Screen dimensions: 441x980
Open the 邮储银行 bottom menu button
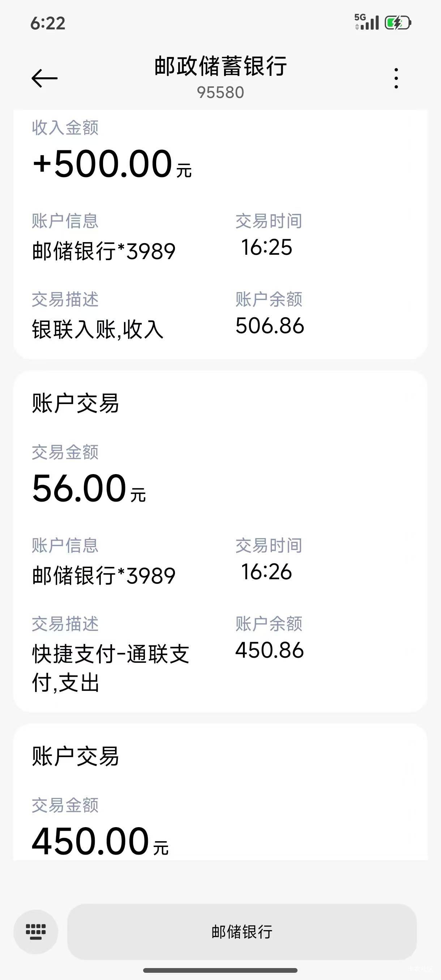click(241, 932)
